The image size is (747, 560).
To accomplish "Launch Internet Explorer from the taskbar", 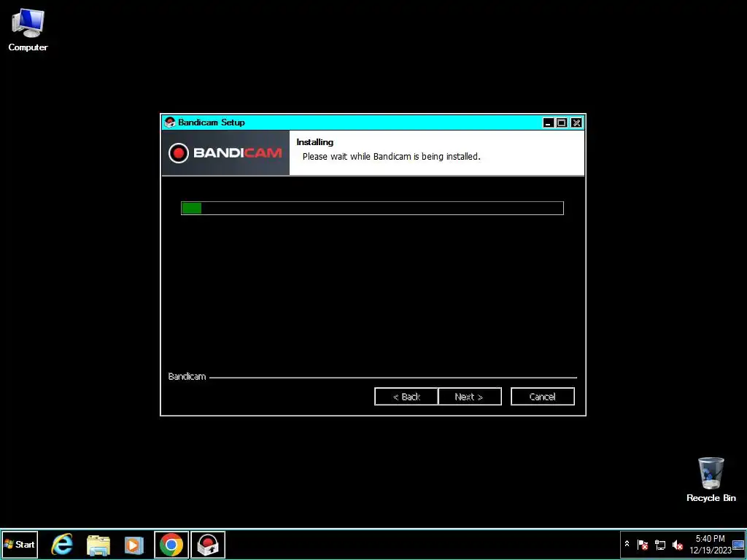I will [62, 544].
